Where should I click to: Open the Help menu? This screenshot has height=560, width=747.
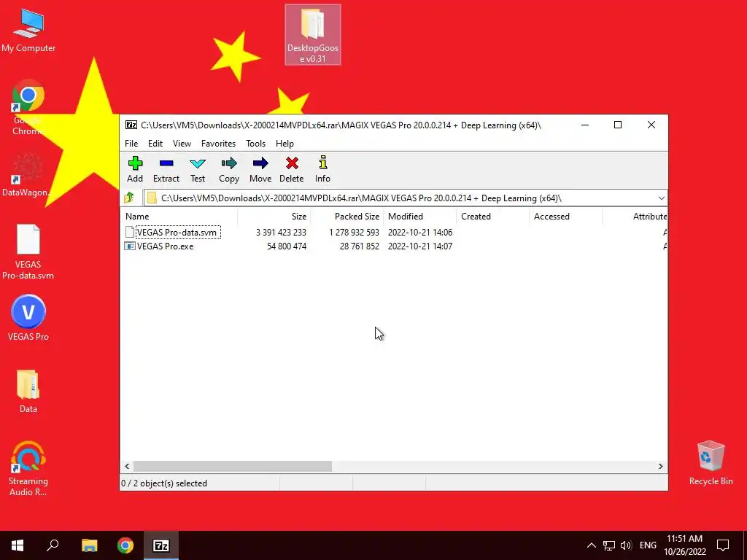pos(285,144)
